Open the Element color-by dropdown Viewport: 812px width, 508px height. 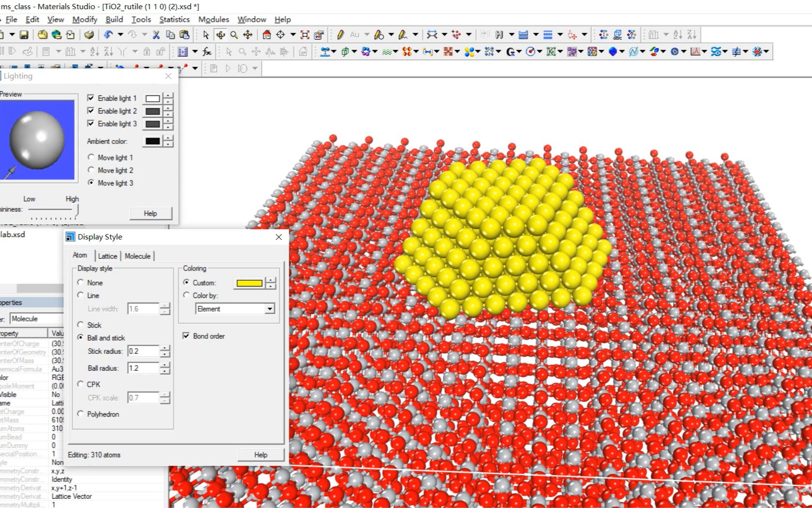pos(269,309)
